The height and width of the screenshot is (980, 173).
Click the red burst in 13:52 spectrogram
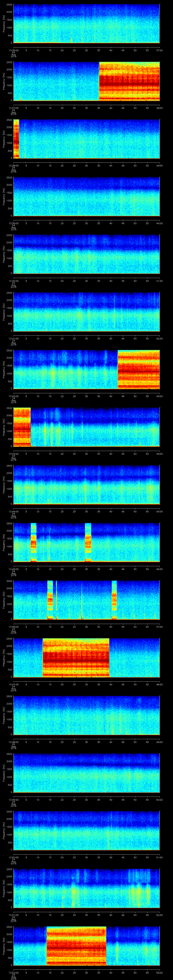click(76, 946)
